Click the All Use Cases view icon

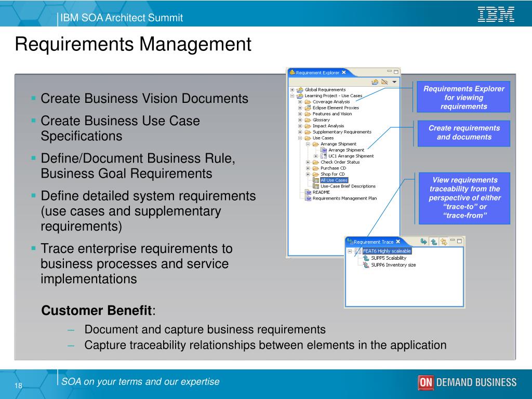316,180
